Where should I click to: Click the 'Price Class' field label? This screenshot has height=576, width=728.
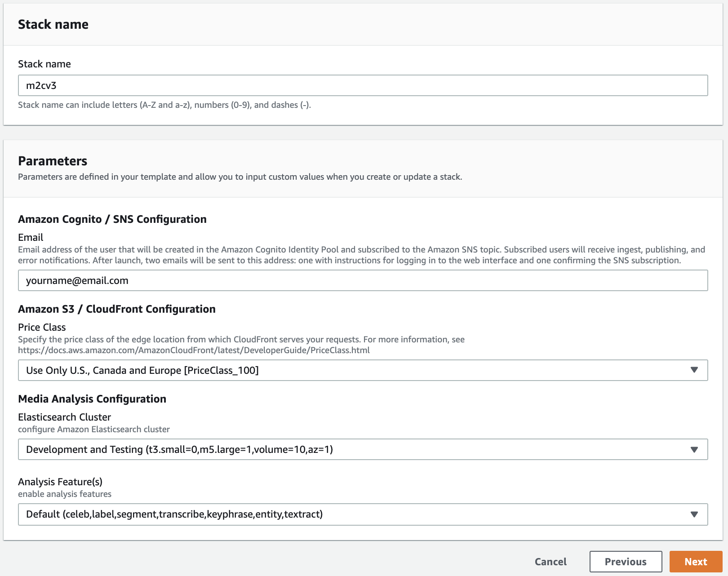point(42,327)
